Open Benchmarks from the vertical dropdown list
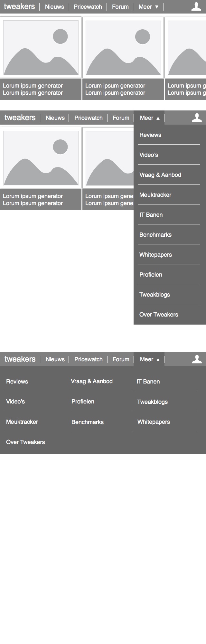This screenshot has width=206, height=644. coord(155,235)
